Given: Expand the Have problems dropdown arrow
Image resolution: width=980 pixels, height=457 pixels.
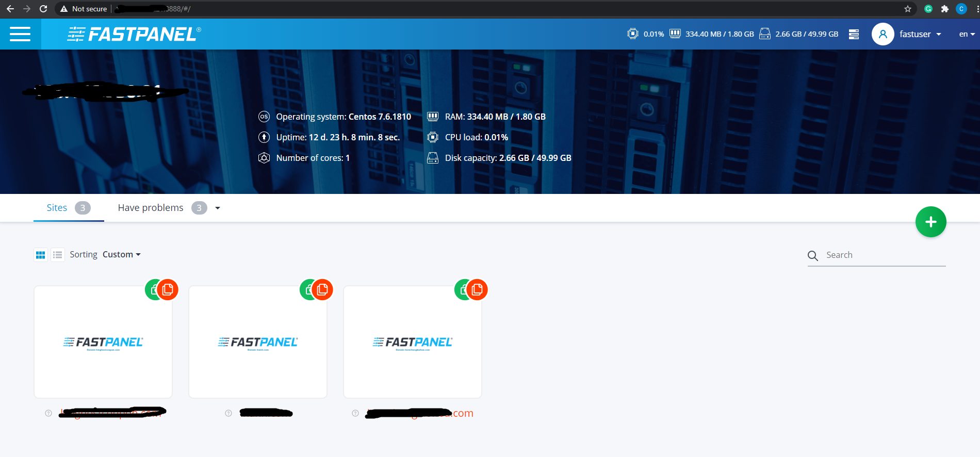Looking at the screenshot, I should [x=218, y=208].
